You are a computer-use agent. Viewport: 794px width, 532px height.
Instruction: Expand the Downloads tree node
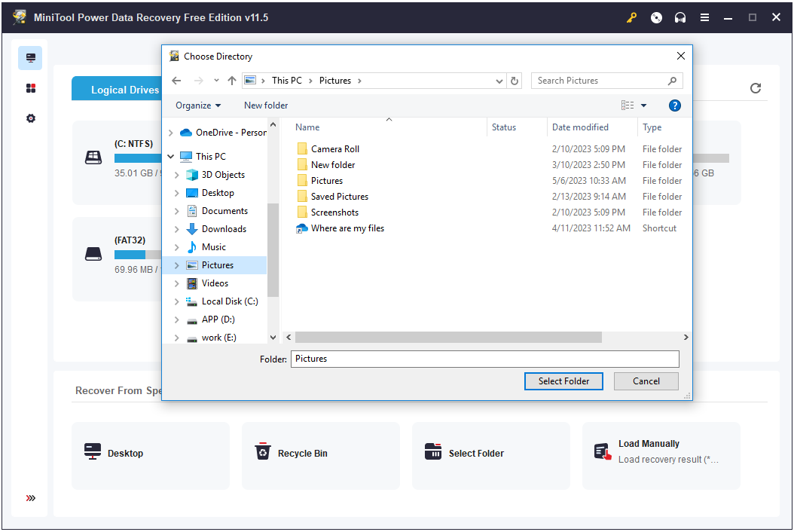177,230
